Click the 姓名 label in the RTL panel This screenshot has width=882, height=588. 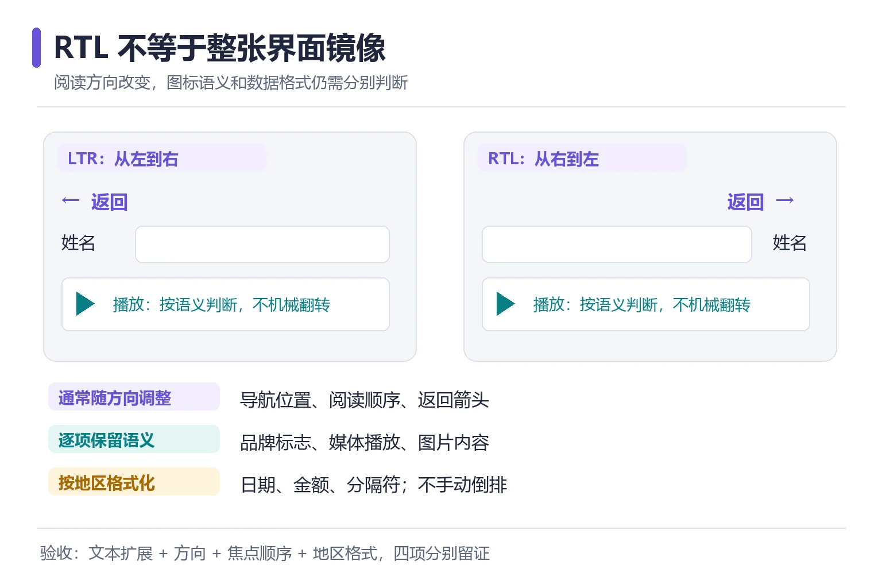click(790, 243)
